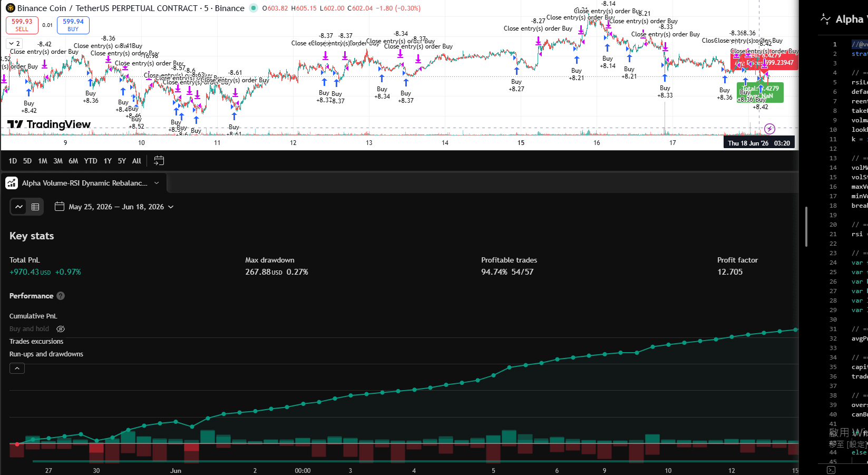This screenshot has height=475, width=868.
Task: Click the purple lightning flash icon on chart
Action: pos(769,129)
